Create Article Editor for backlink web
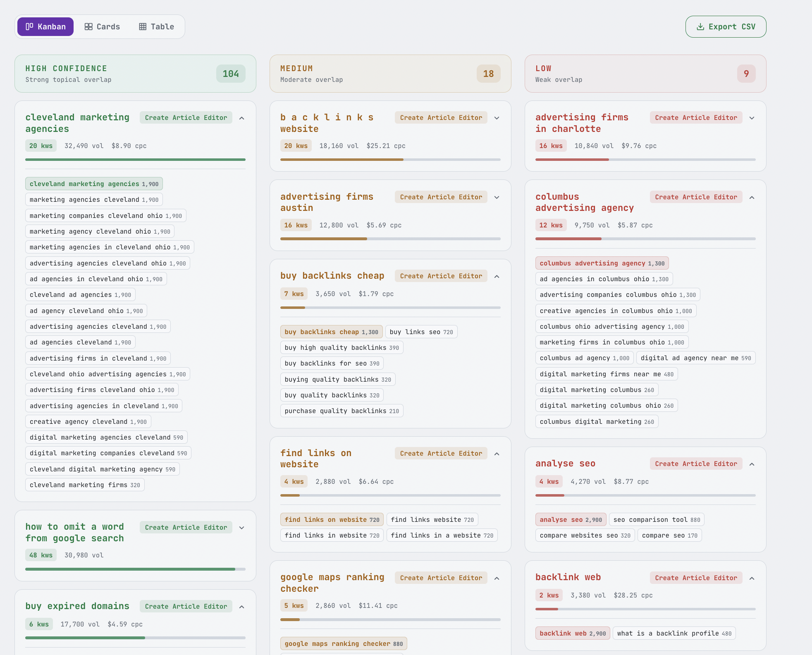812x655 pixels. pos(696,578)
